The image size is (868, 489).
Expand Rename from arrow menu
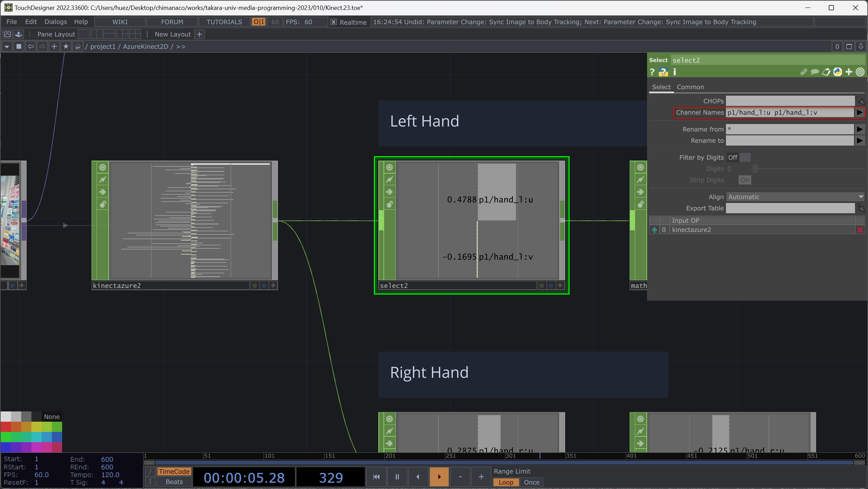[859, 129]
